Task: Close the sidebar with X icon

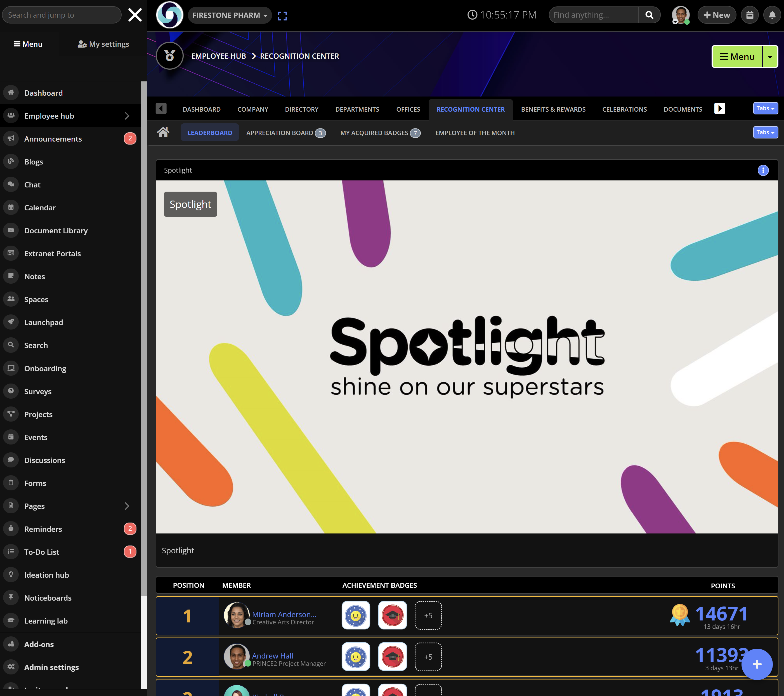Action: tap(135, 15)
